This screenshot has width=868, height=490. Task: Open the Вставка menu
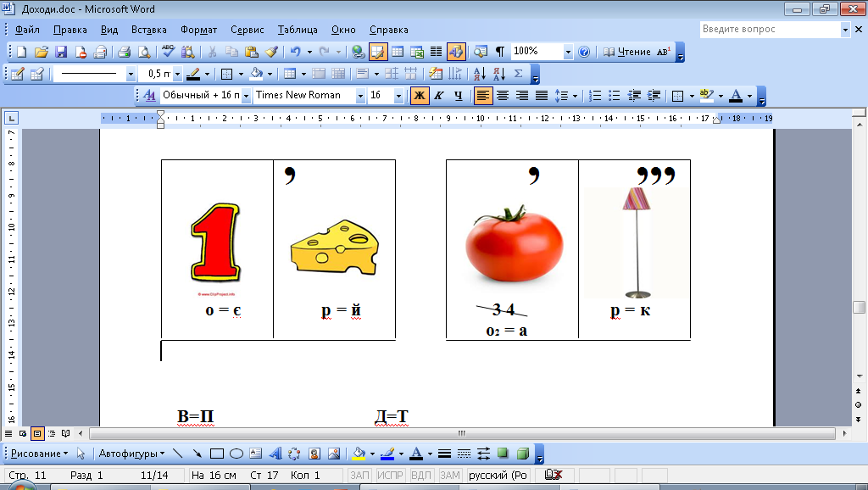click(x=149, y=30)
